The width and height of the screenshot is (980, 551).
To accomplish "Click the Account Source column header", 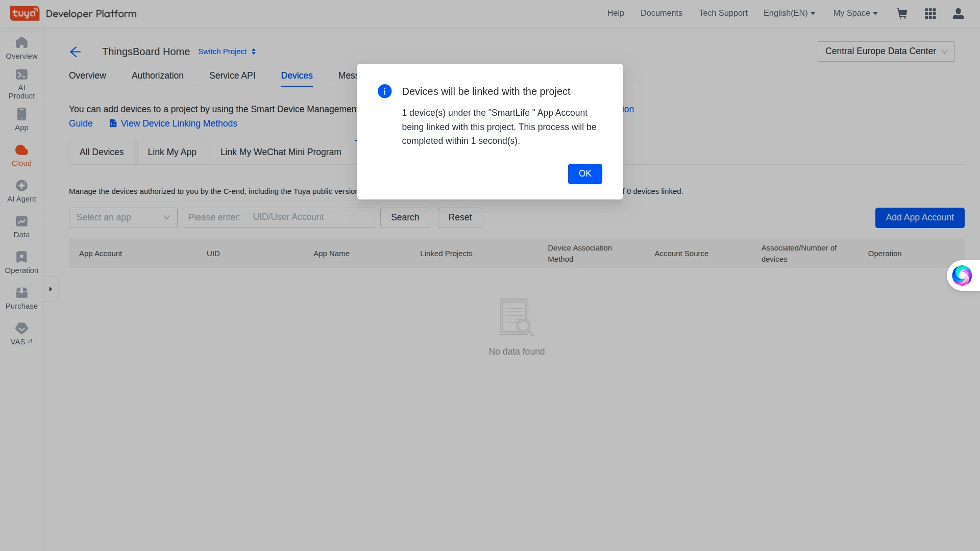I will click(681, 254).
